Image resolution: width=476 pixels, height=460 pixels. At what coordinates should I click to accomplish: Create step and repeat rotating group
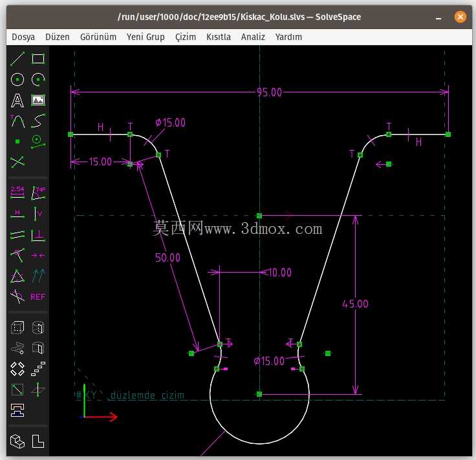click(x=17, y=369)
